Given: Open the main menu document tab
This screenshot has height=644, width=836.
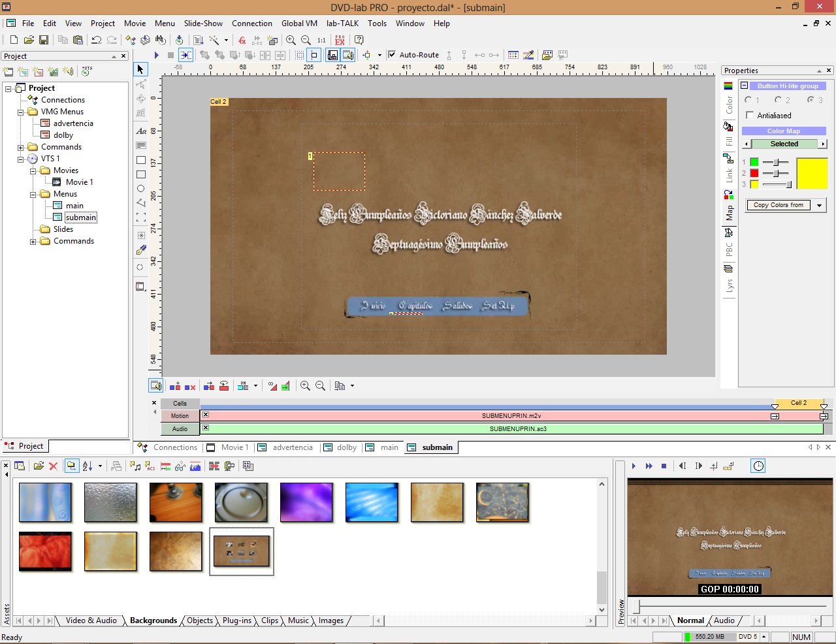Looking at the screenshot, I should tap(389, 447).
